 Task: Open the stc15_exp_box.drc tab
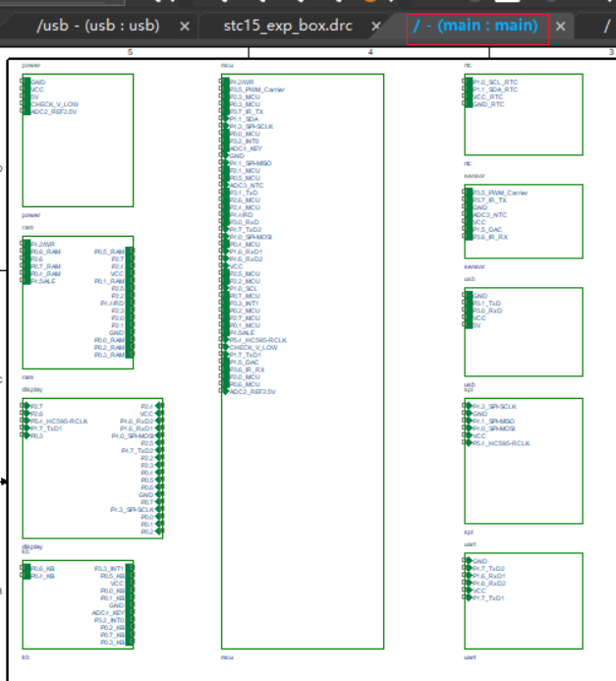[288, 27]
